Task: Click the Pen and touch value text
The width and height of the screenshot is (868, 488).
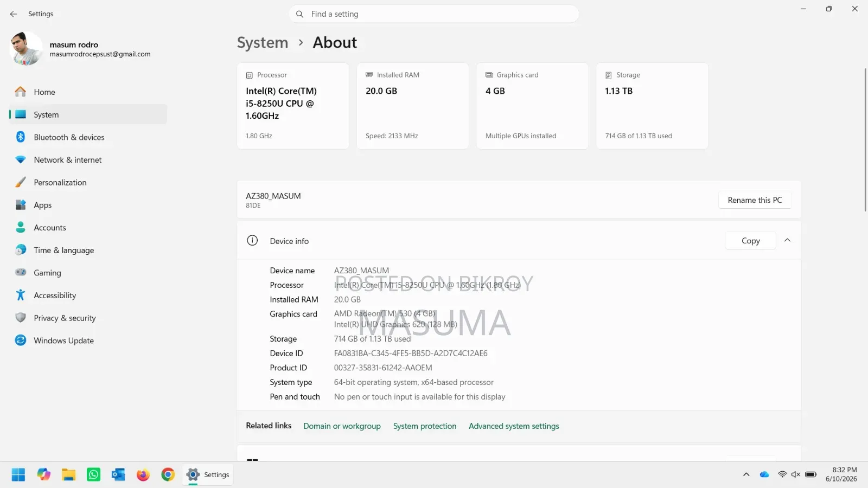Action: point(420,397)
